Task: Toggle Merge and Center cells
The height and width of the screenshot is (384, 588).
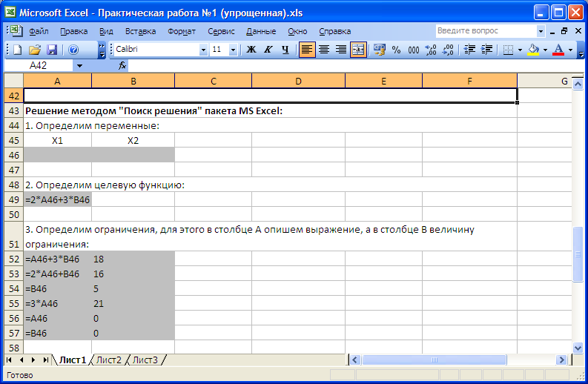Action: [x=358, y=50]
